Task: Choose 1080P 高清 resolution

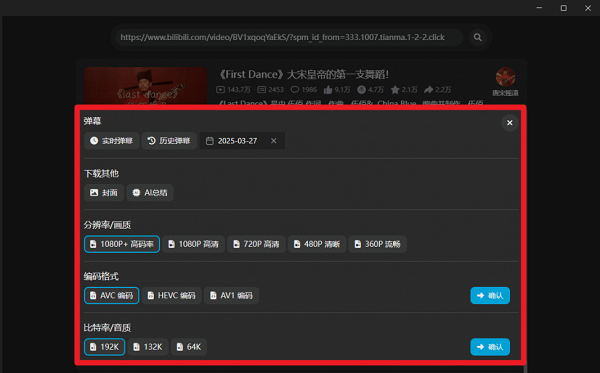Action: pyautogui.click(x=193, y=244)
